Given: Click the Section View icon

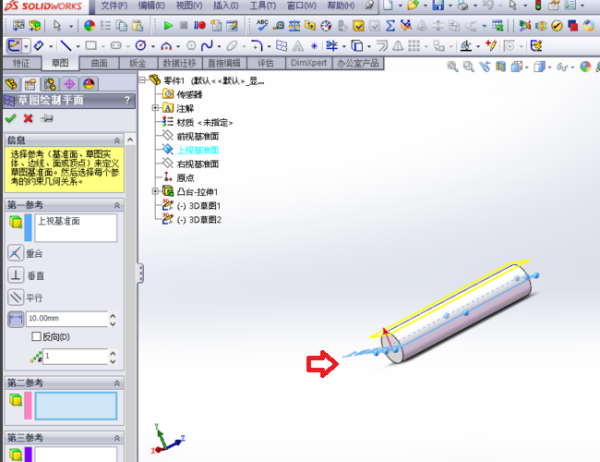Looking at the screenshot, I should click(501, 67).
